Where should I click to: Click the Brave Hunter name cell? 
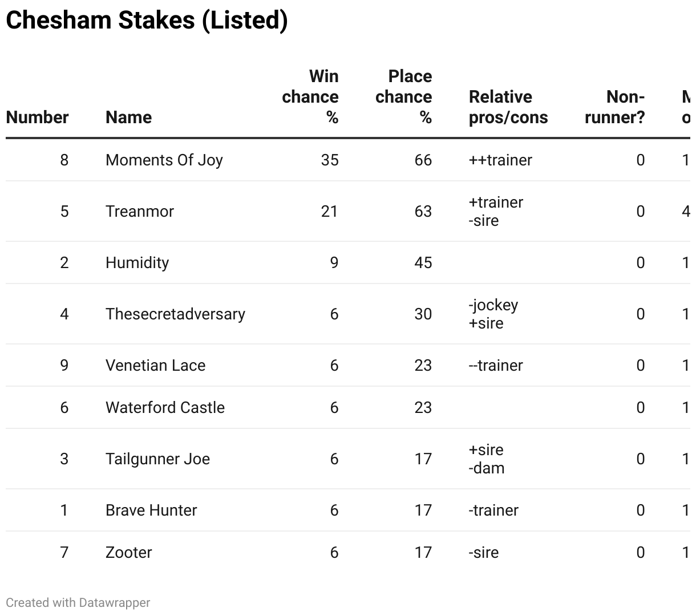tap(151, 510)
